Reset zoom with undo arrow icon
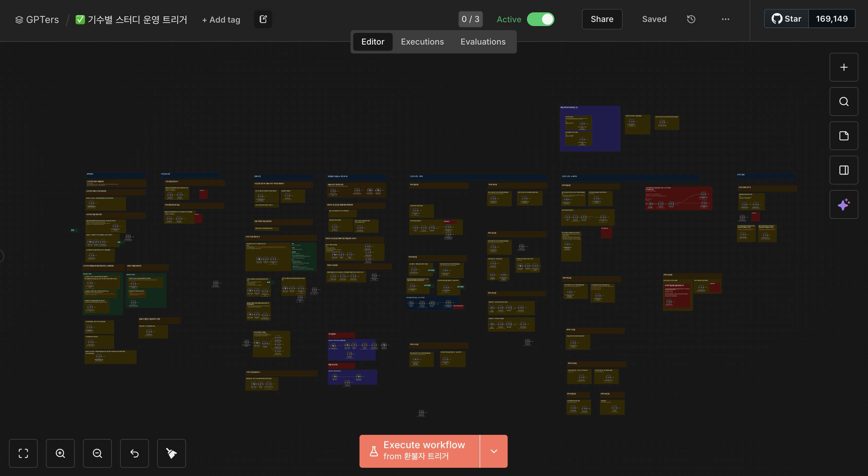Viewport: 868px width, 476px height. (x=134, y=453)
